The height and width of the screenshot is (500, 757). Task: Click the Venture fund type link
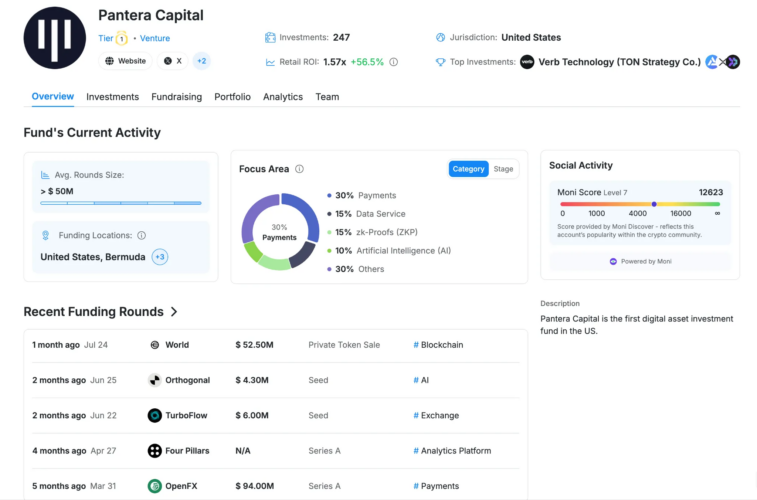154,38
